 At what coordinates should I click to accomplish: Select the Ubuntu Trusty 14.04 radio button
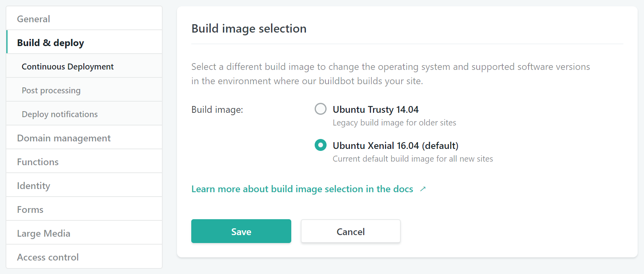pos(320,109)
